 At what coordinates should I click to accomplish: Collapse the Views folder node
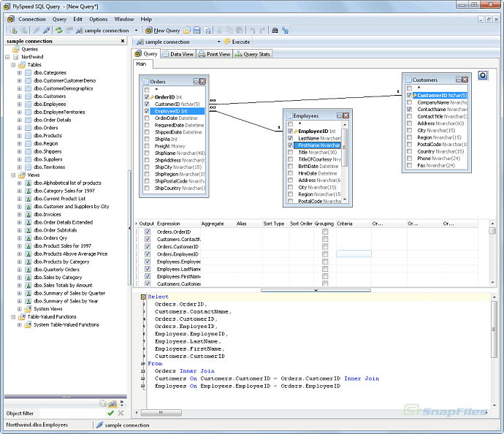coord(13,175)
